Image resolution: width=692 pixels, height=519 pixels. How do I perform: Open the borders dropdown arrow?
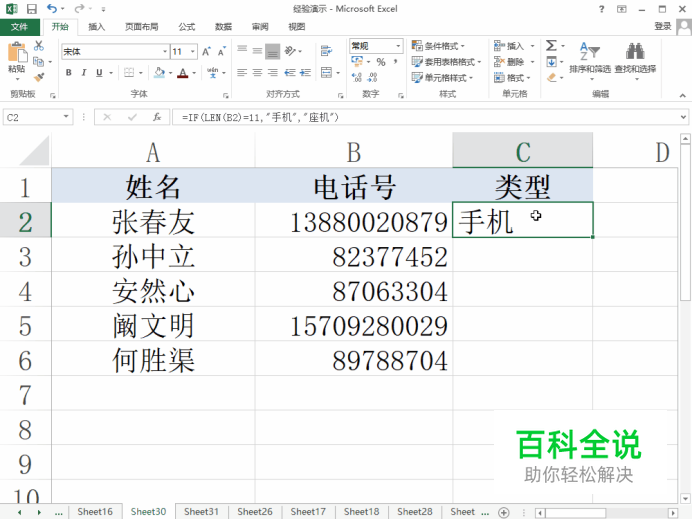click(141, 73)
